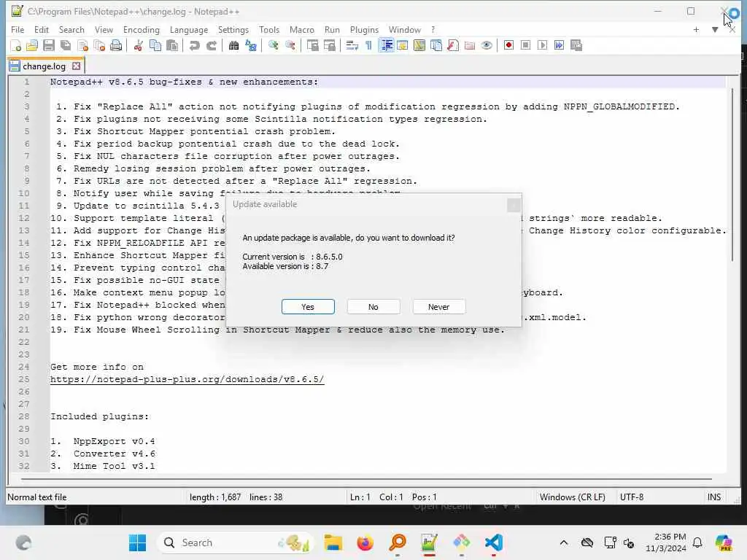Print the document with printer icon
The height and width of the screenshot is (560, 747).
pos(116,46)
